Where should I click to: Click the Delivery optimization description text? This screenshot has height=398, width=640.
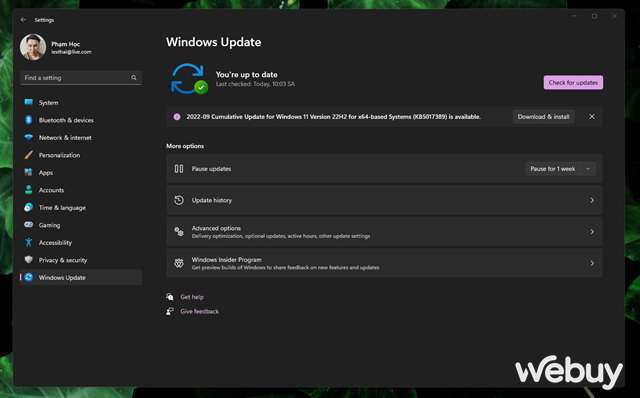pos(281,236)
